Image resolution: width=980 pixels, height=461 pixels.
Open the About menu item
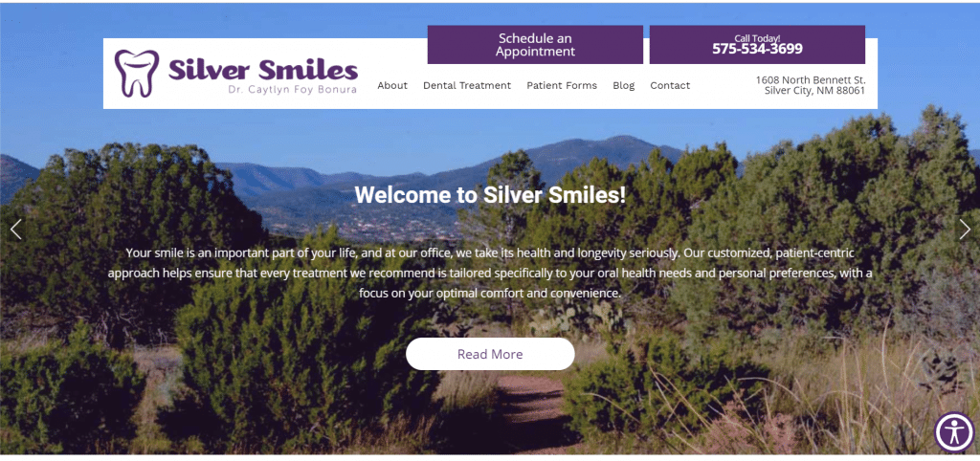pyautogui.click(x=392, y=85)
